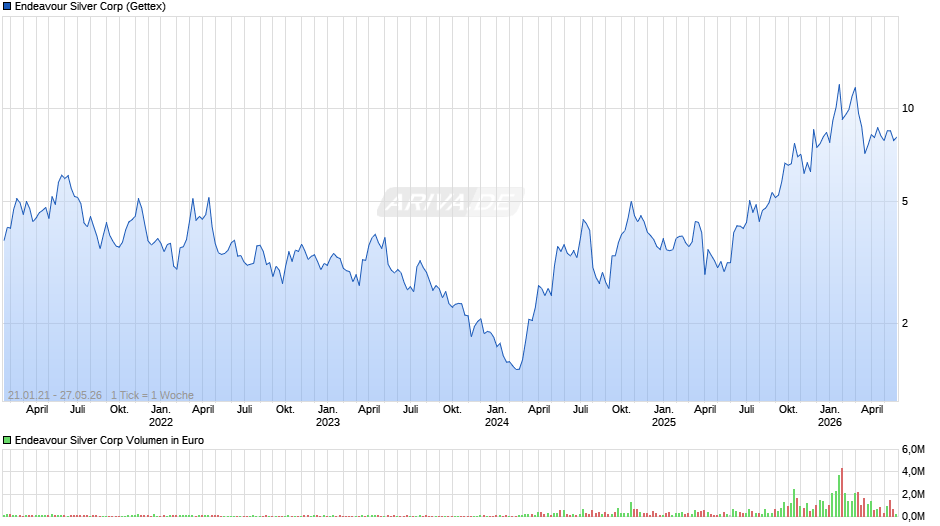Click the 'Jan. 2023' time axis label
The image size is (940, 526).
tap(327, 416)
